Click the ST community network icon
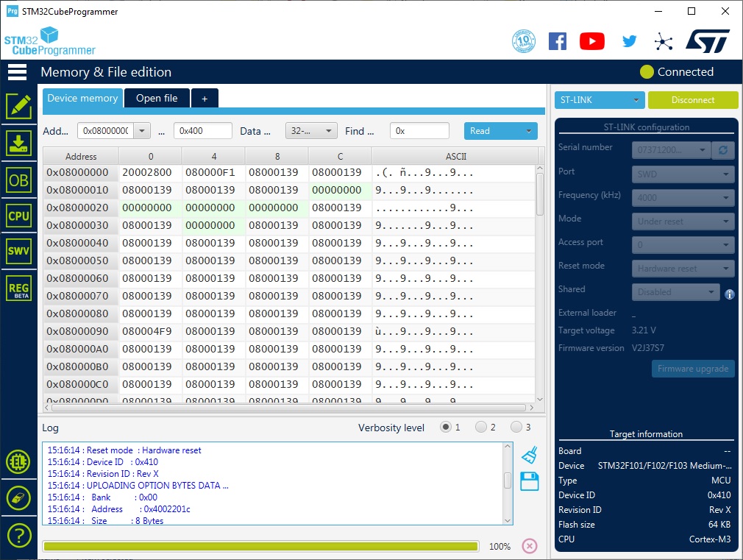Viewport: 743px width, 560px height. coord(664,42)
